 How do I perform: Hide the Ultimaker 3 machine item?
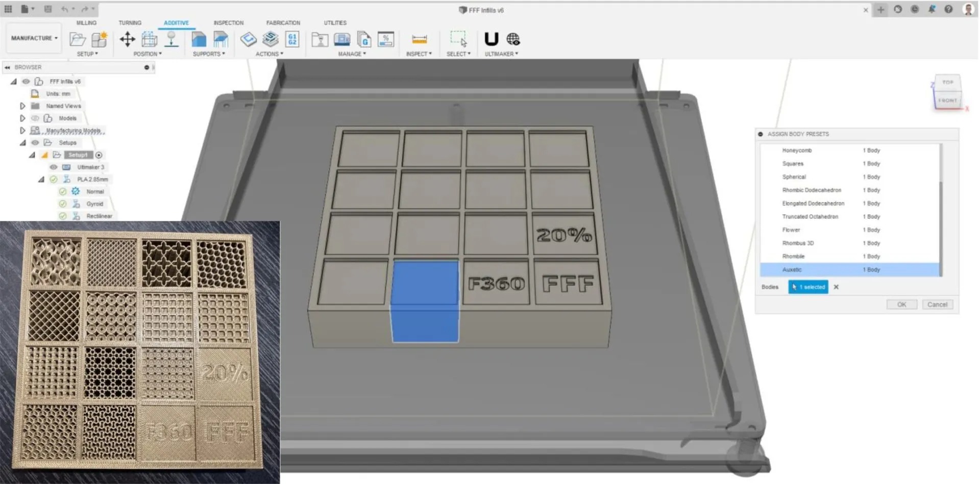[53, 167]
